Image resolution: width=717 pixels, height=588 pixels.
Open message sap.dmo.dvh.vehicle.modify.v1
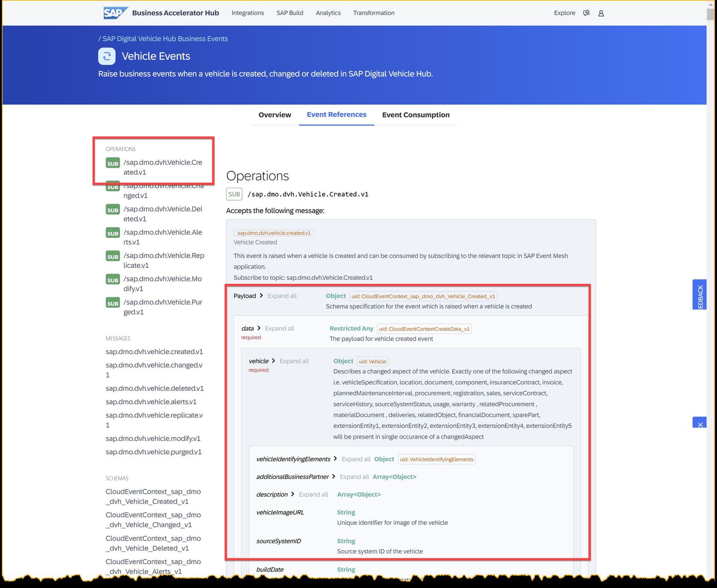tap(153, 439)
